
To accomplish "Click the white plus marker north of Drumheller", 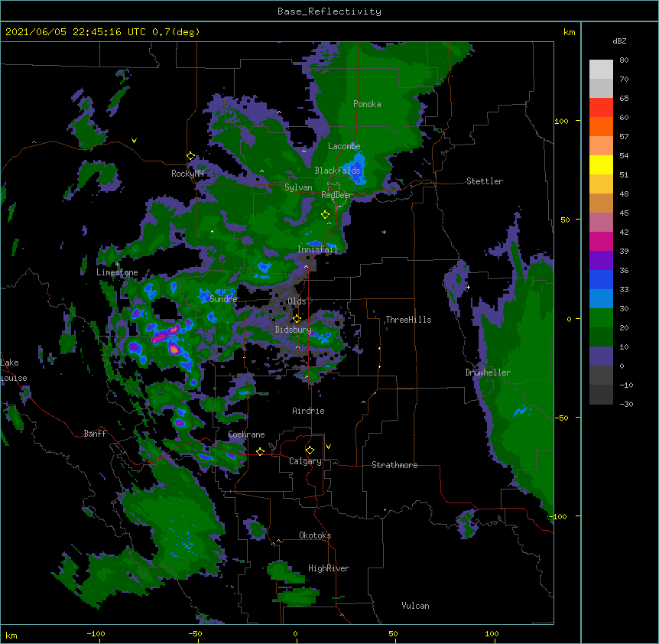I will coord(468,287).
